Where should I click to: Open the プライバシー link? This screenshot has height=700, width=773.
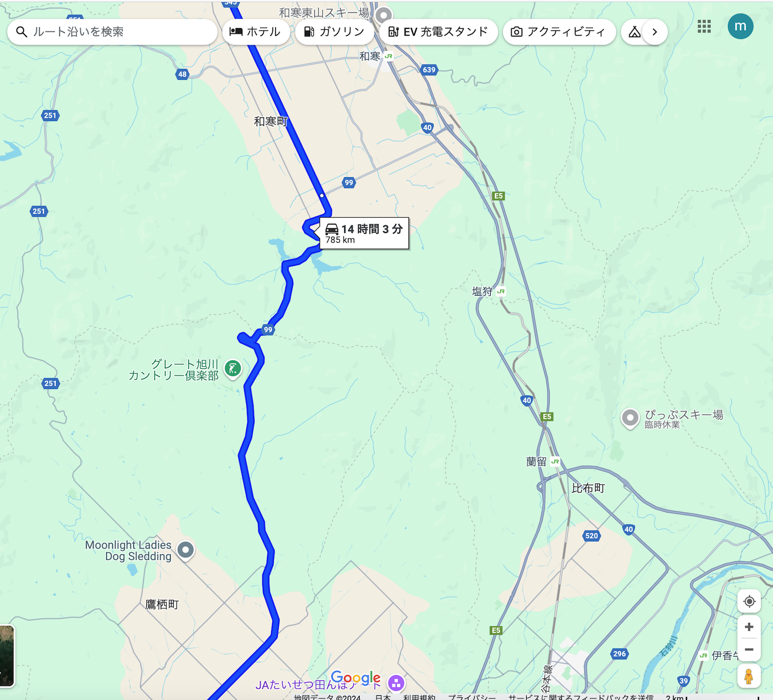pyautogui.click(x=472, y=697)
